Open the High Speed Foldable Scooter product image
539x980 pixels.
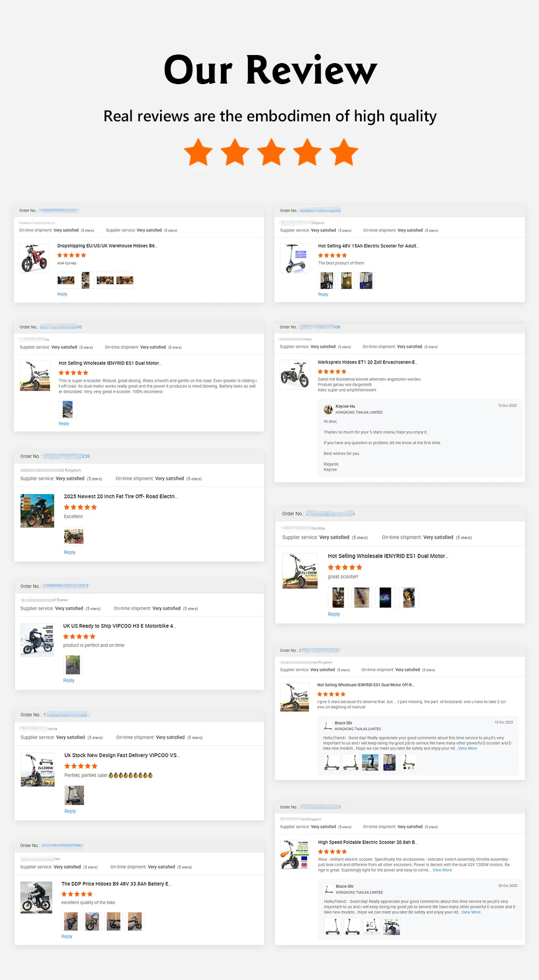coord(295,855)
